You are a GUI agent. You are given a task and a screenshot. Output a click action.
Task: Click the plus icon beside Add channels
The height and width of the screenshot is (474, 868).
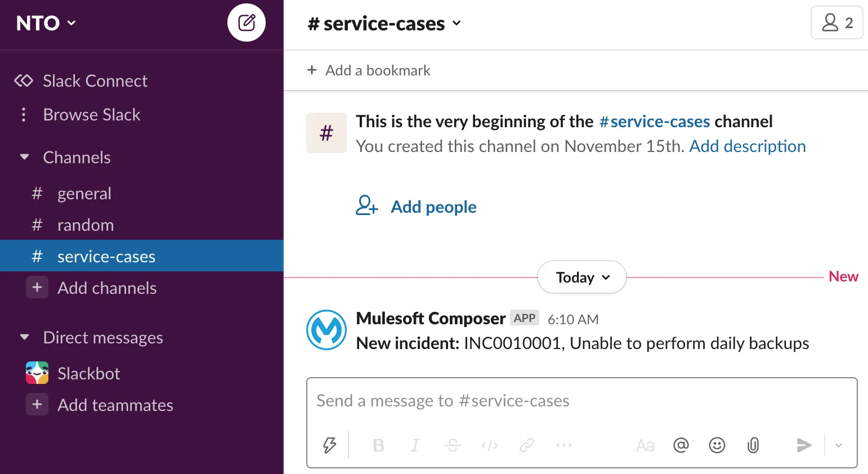pos(37,288)
